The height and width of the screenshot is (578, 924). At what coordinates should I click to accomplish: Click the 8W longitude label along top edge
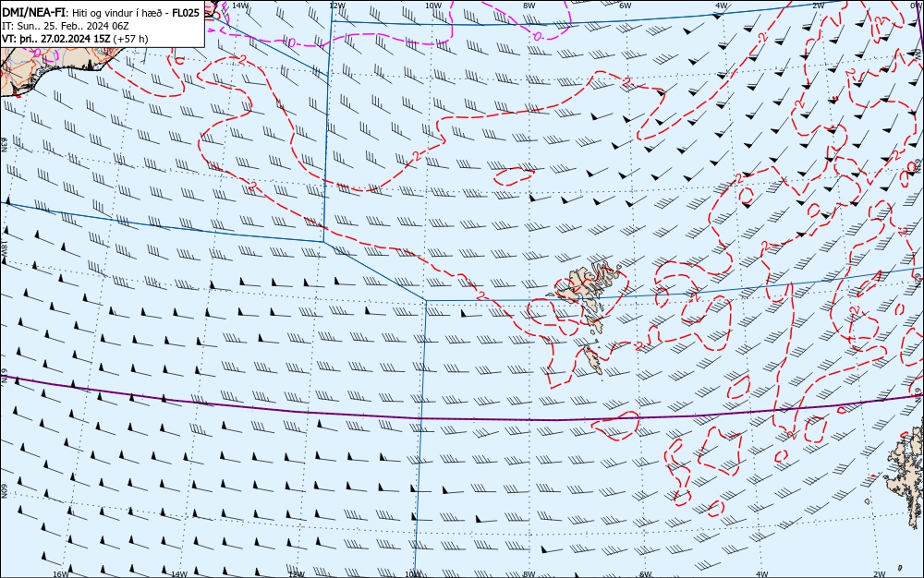tap(529, 6)
